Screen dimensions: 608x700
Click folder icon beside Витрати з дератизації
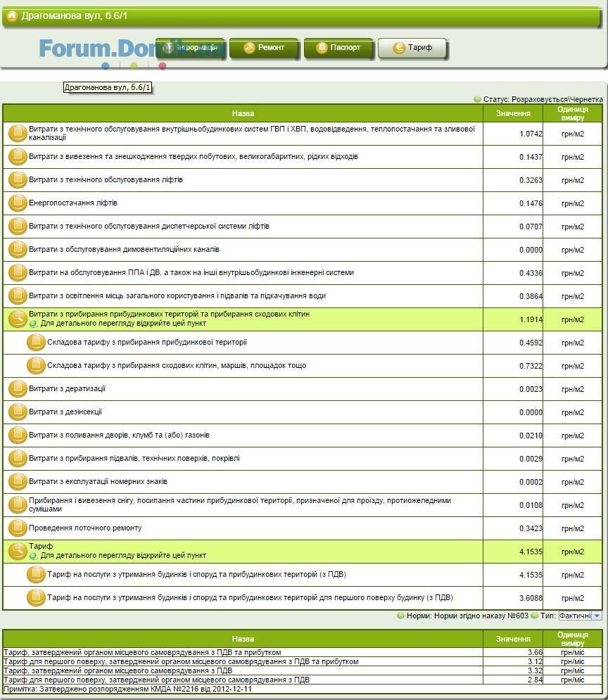(x=18, y=389)
